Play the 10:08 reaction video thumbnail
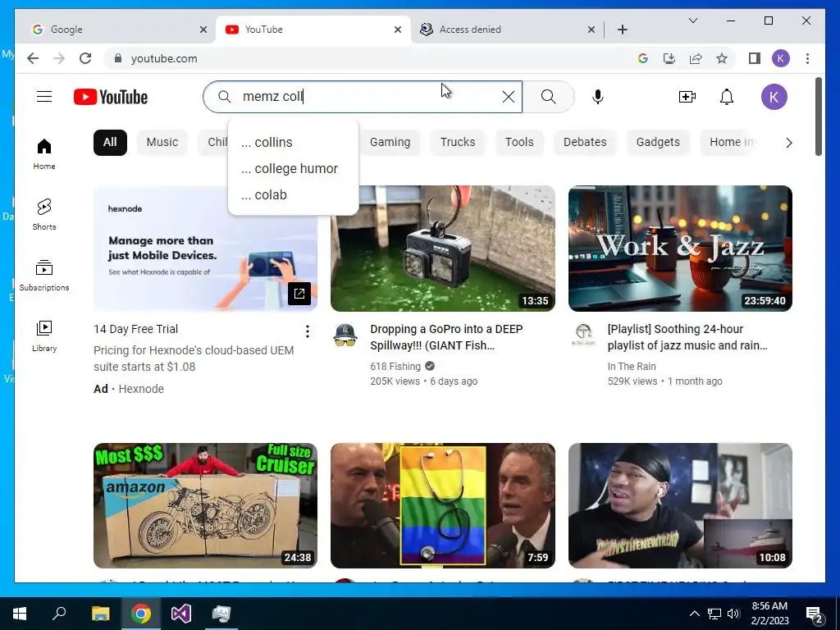 [680, 505]
